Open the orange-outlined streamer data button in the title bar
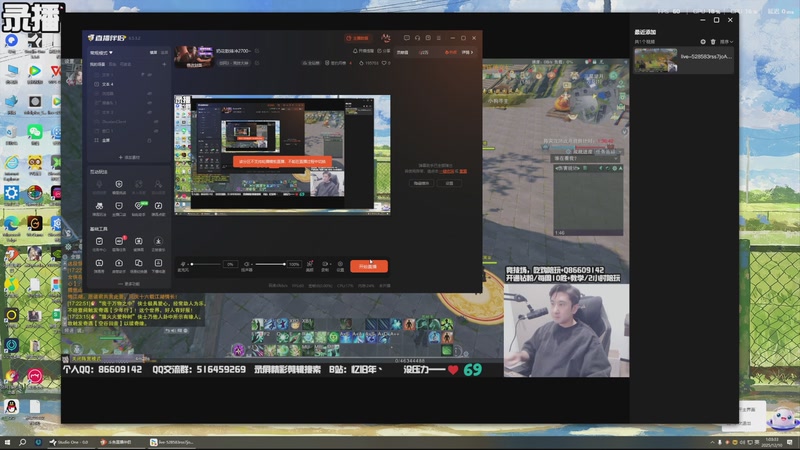The height and width of the screenshot is (450, 800). [x=358, y=38]
